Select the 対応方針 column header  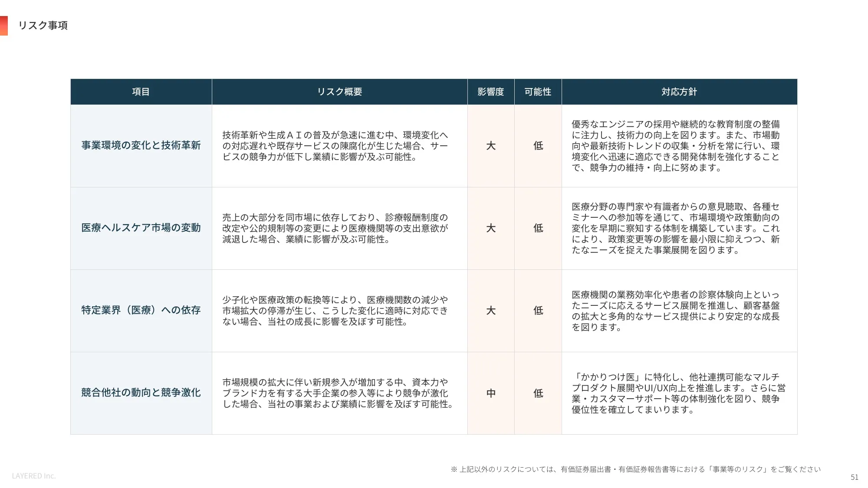click(679, 92)
